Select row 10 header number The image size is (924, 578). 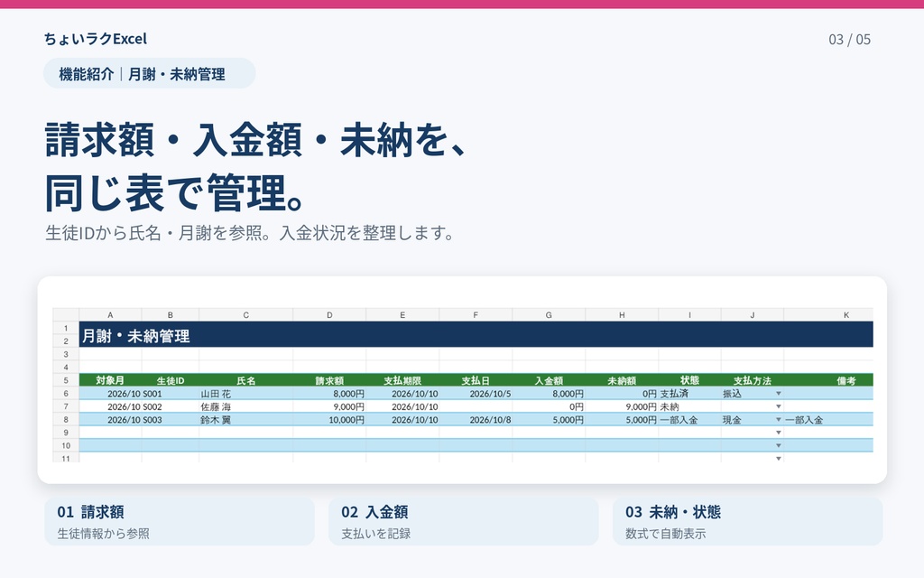coord(66,446)
